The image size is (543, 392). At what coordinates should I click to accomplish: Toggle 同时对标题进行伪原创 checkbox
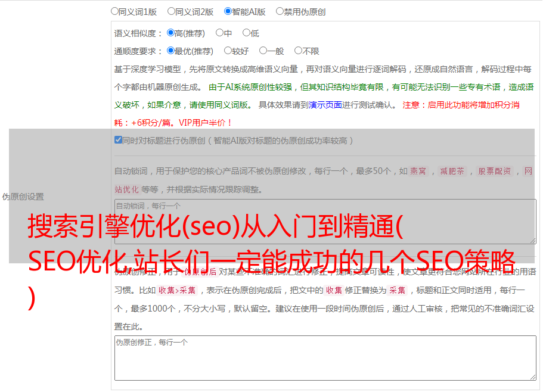coord(118,140)
